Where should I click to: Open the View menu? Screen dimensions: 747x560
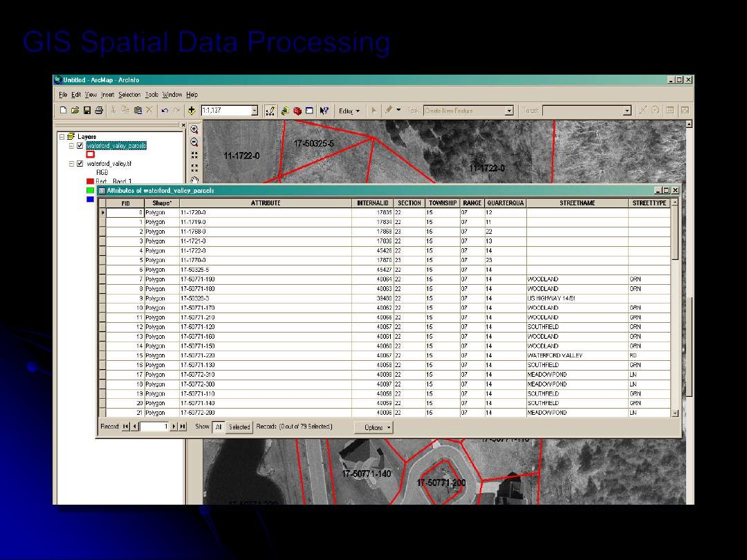[91, 95]
